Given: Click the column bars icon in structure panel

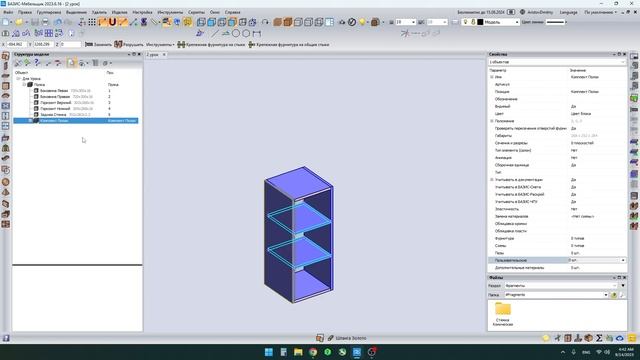Looking at the screenshot, I should [95, 63].
